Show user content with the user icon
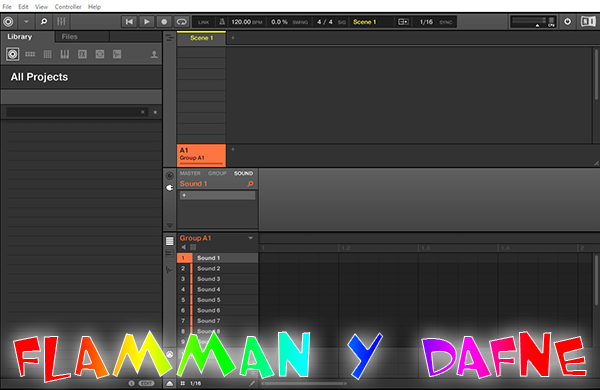 tap(154, 54)
